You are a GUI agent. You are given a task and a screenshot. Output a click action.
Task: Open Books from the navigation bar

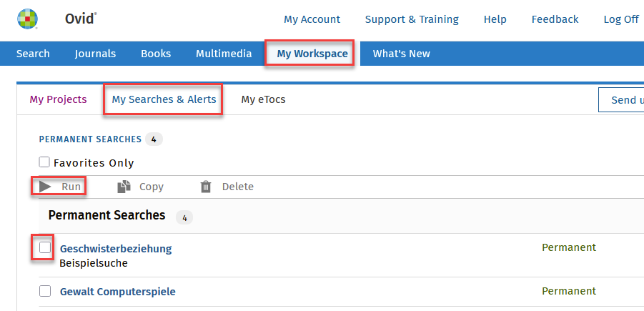[156, 54]
